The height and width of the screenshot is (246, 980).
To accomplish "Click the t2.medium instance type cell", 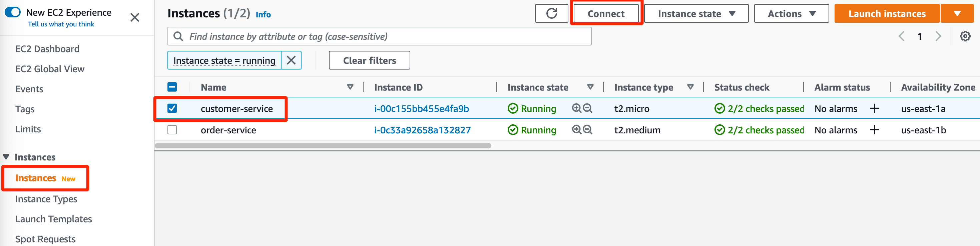I will tap(637, 130).
